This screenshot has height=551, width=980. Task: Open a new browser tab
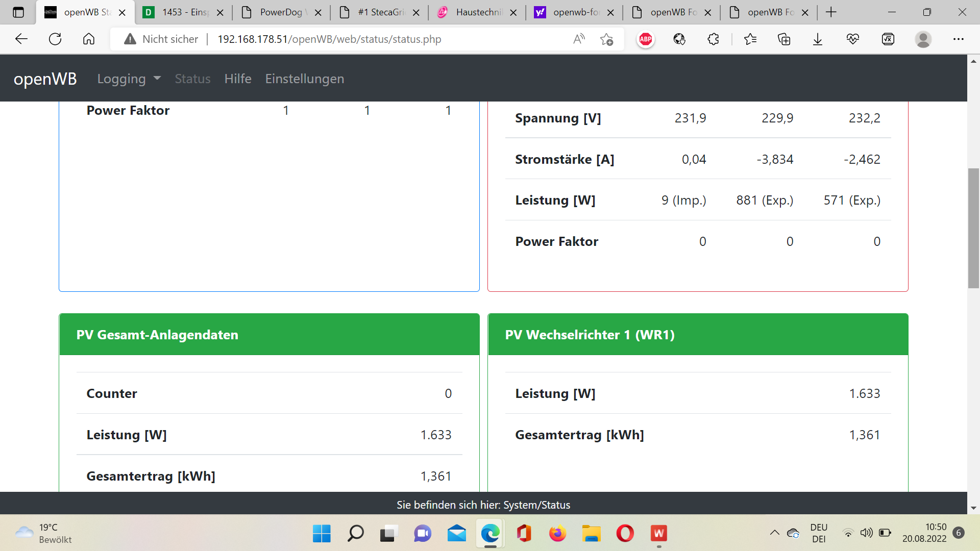click(831, 12)
